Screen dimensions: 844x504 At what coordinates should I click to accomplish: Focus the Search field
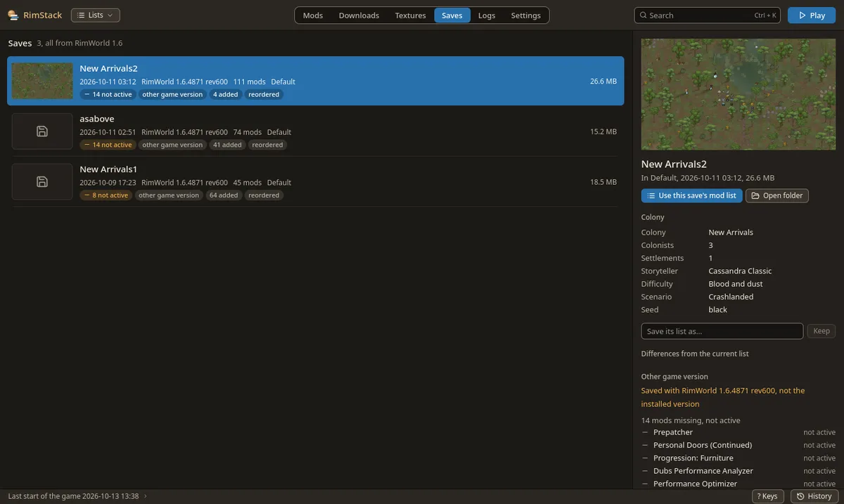coord(708,15)
